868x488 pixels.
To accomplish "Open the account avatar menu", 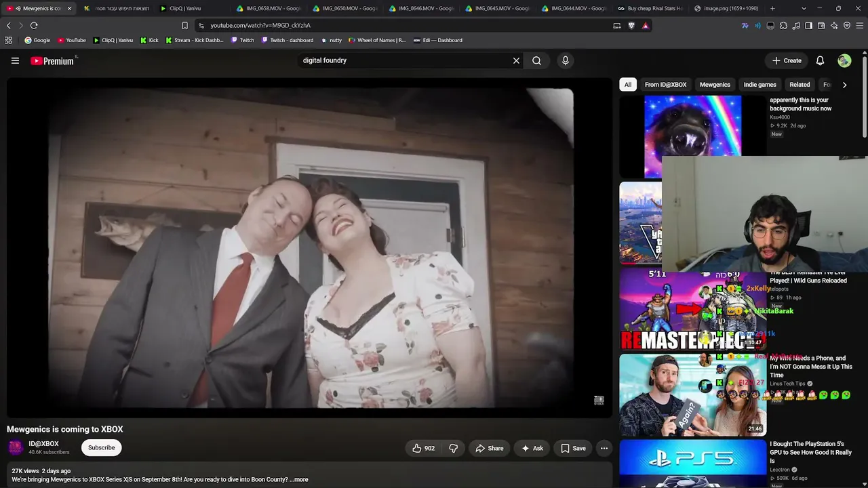I will coord(844,60).
